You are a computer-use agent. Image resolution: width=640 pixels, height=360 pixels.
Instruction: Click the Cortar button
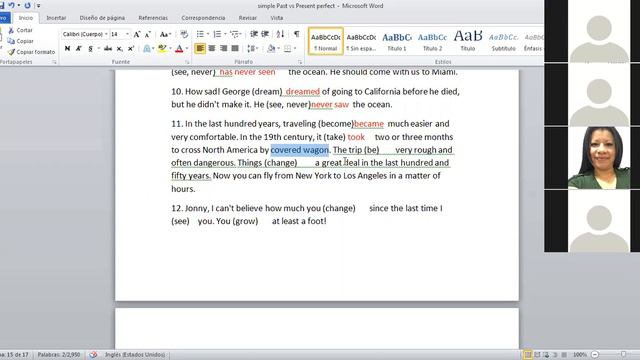click(20, 30)
